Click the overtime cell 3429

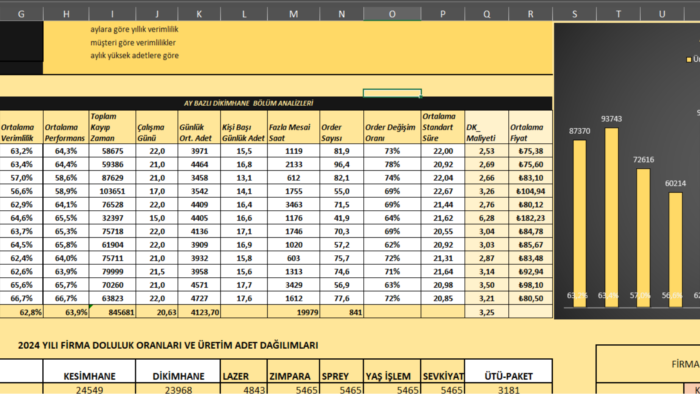(294, 285)
